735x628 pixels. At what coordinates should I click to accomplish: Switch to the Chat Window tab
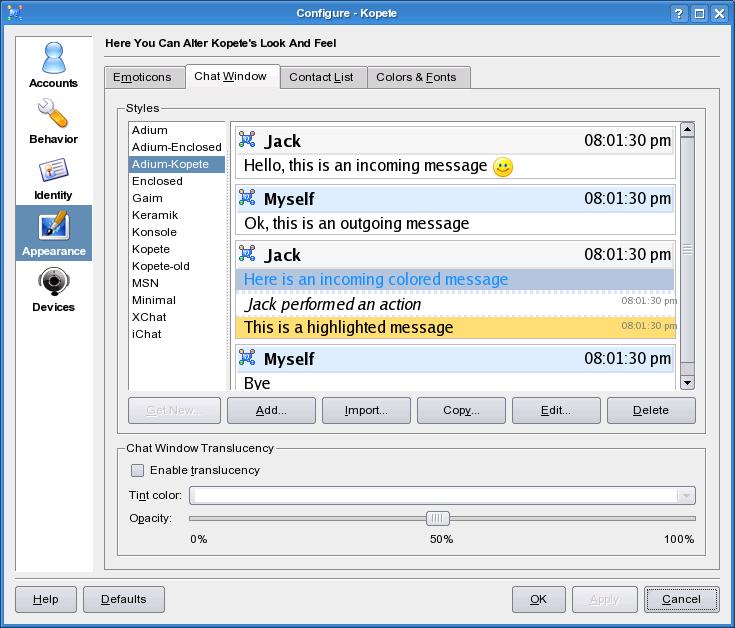coord(231,76)
